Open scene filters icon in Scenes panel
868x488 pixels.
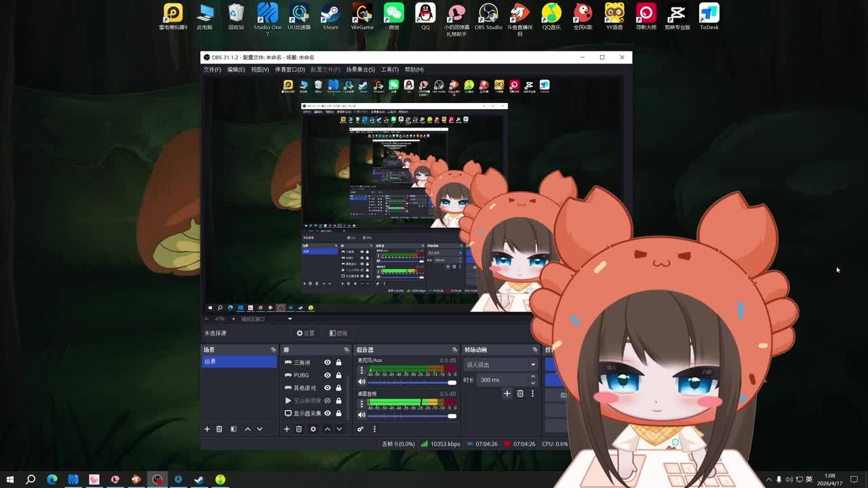[233, 429]
